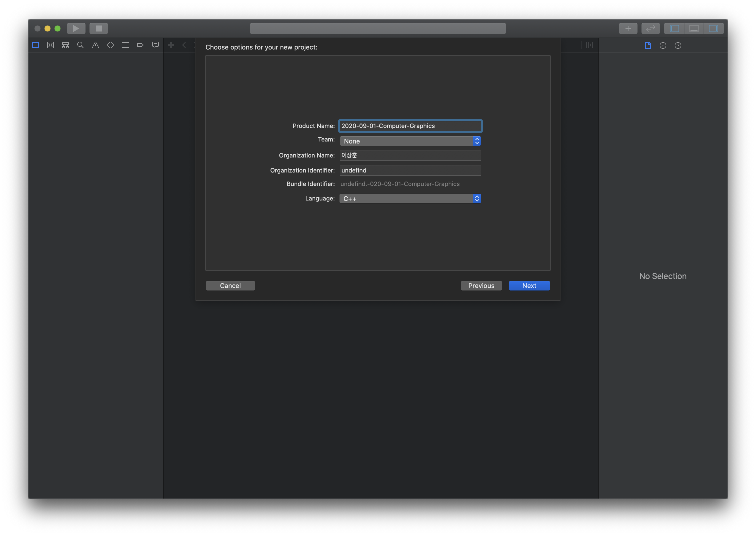The image size is (756, 536).
Task: Click the Product Name text field
Action: [x=410, y=126]
